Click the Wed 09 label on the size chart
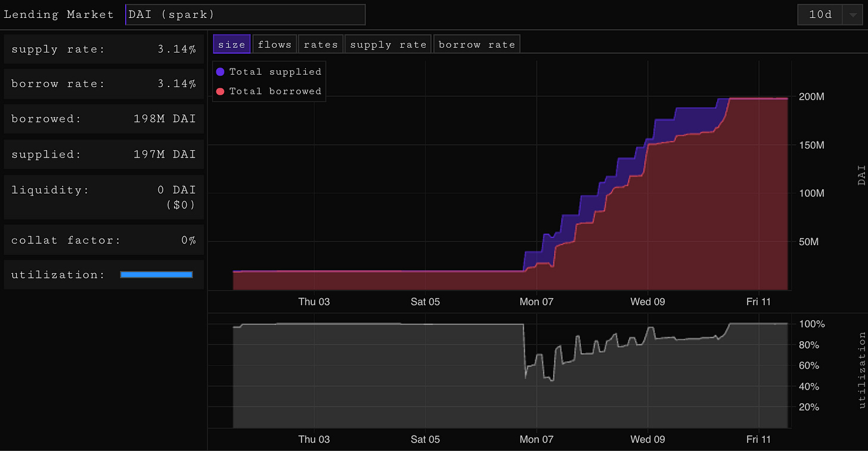 click(x=648, y=302)
